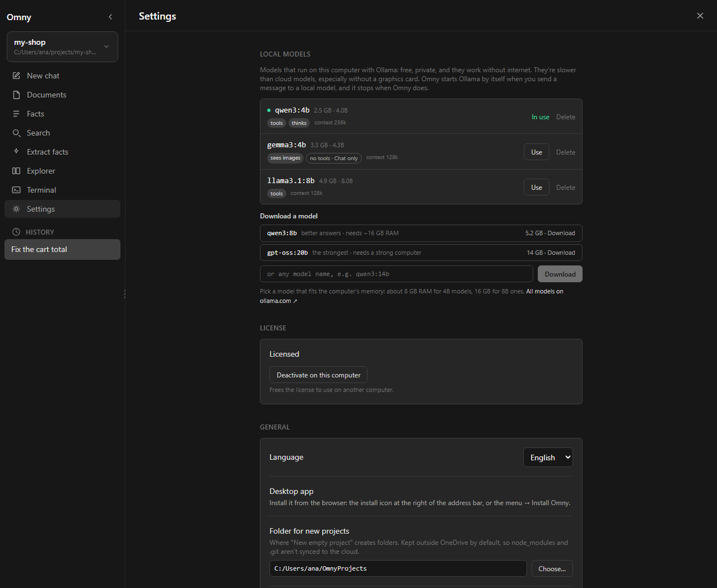Screen dimensions: 717x588
Task: Click the 'thinks' tag on qwen3:4b
Action: point(299,123)
